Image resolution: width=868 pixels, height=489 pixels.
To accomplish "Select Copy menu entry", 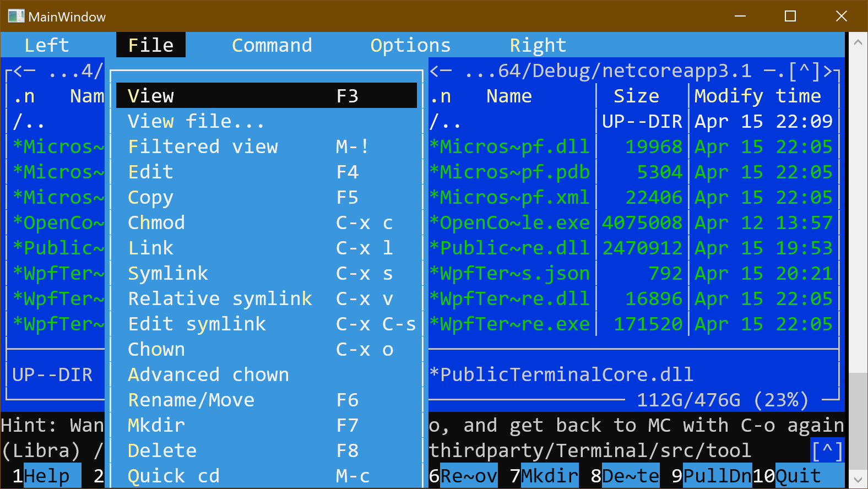I will click(x=267, y=197).
